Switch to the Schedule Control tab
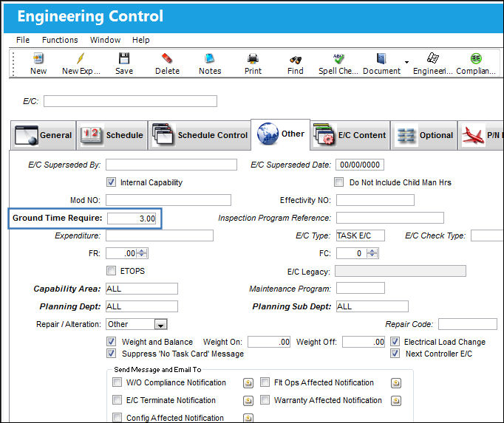Viewport: 504px width, 423px height. tap(200, 135)
